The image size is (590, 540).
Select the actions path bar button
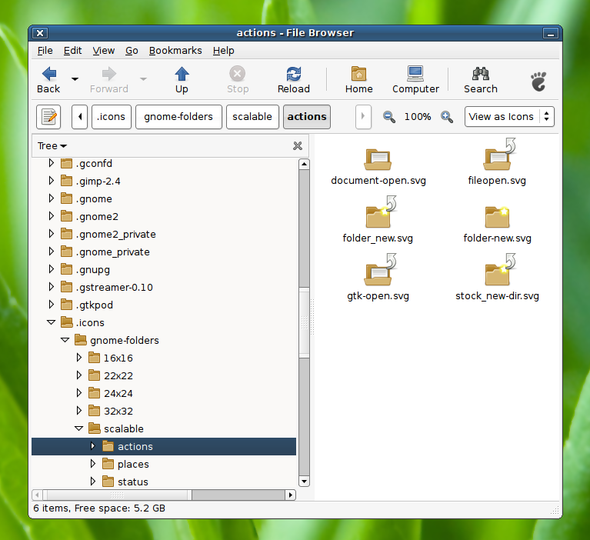pos(307,117)
